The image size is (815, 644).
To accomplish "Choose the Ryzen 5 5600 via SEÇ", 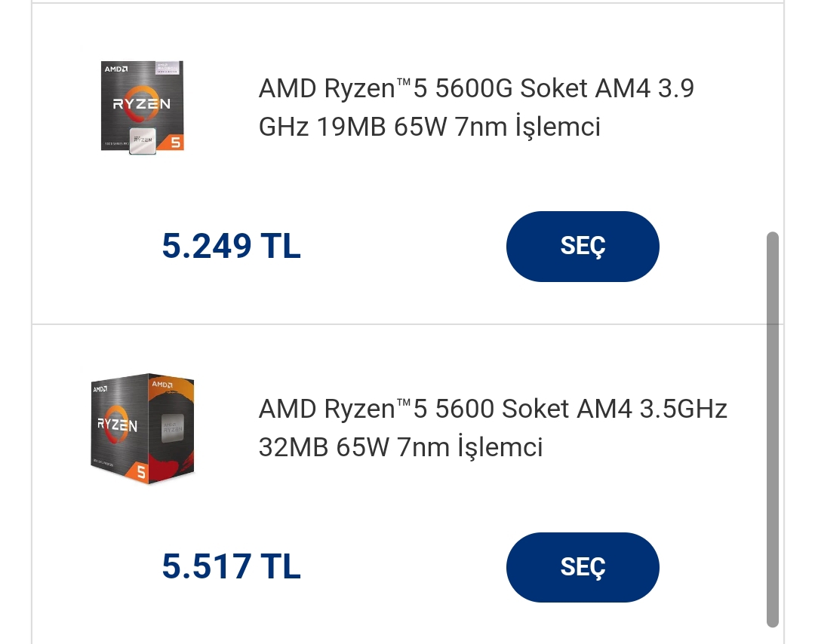I will pos(583,567).
